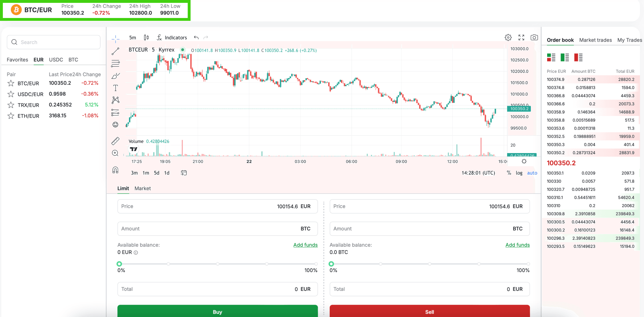Click the sell percentage slider handle
Viewport: 644px width, 317px height.
click(331, 264)
